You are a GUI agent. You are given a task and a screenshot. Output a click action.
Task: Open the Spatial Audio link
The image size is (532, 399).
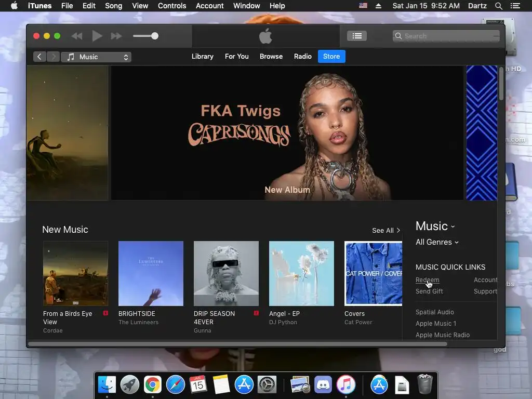pyautogui.click(x=435, y=312)
